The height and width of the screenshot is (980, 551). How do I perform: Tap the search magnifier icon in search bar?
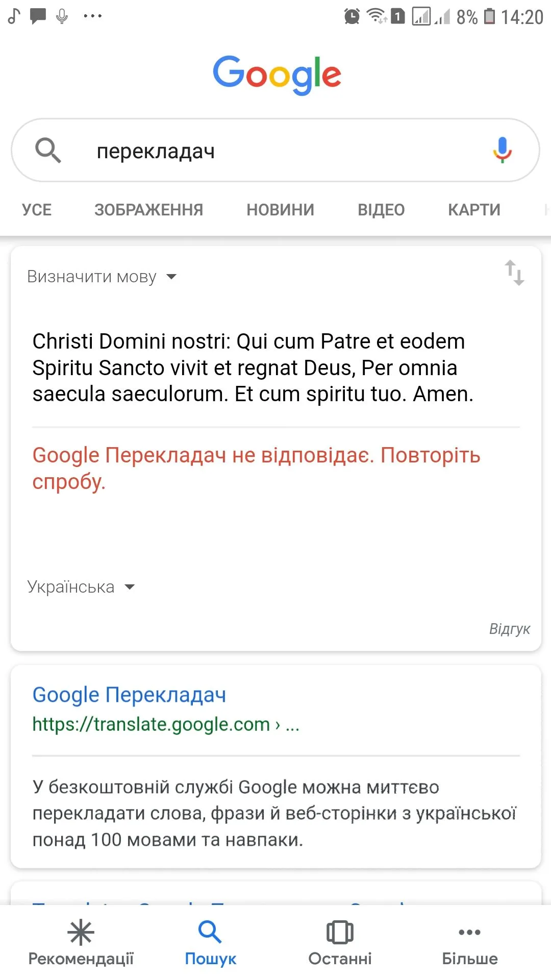pyautogui.click(x=48, y=151)
